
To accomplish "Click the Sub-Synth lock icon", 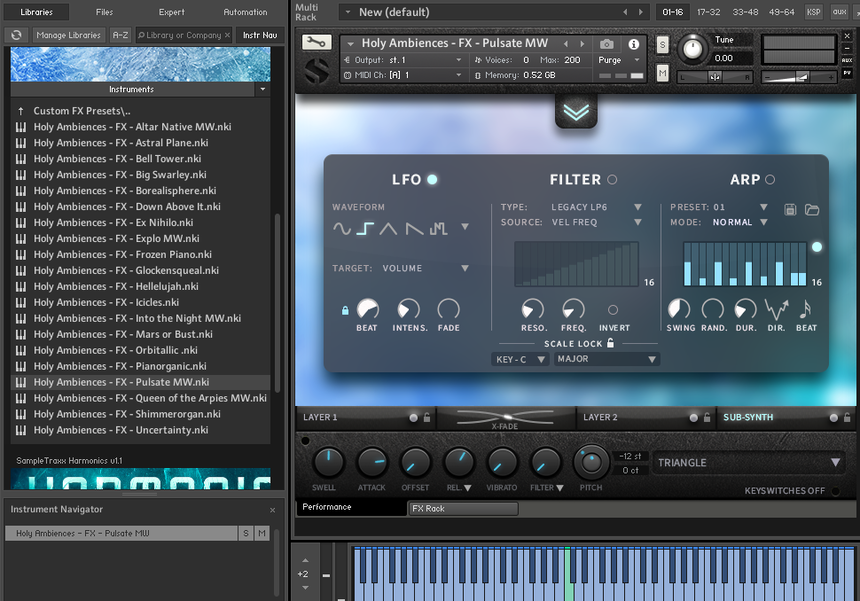I will pos(847,418).
